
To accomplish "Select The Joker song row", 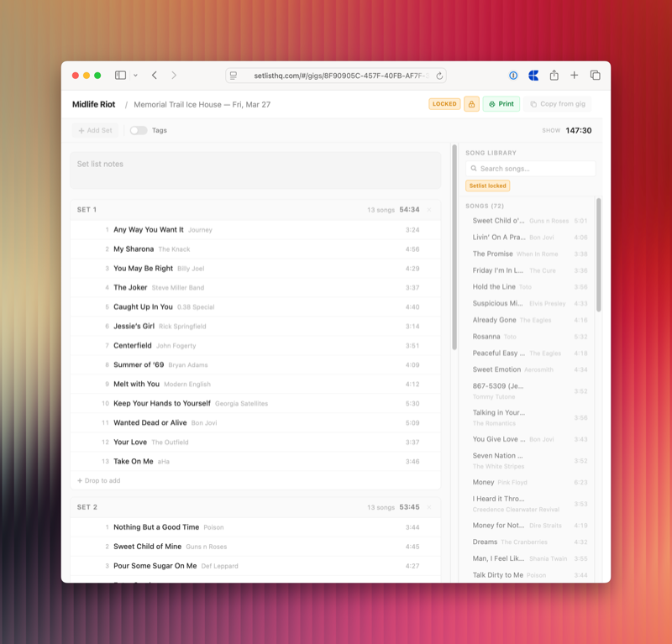I will 255,287.
